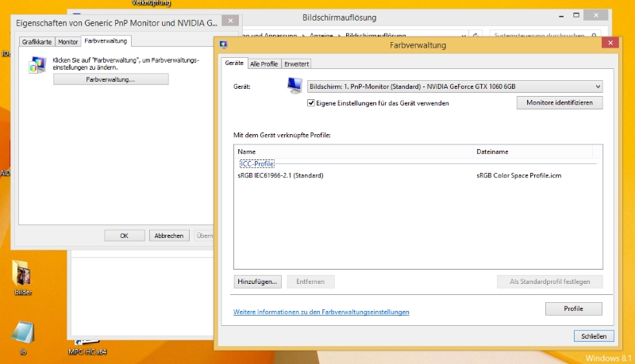Click Monitore identifizieren button

(560, 103)
